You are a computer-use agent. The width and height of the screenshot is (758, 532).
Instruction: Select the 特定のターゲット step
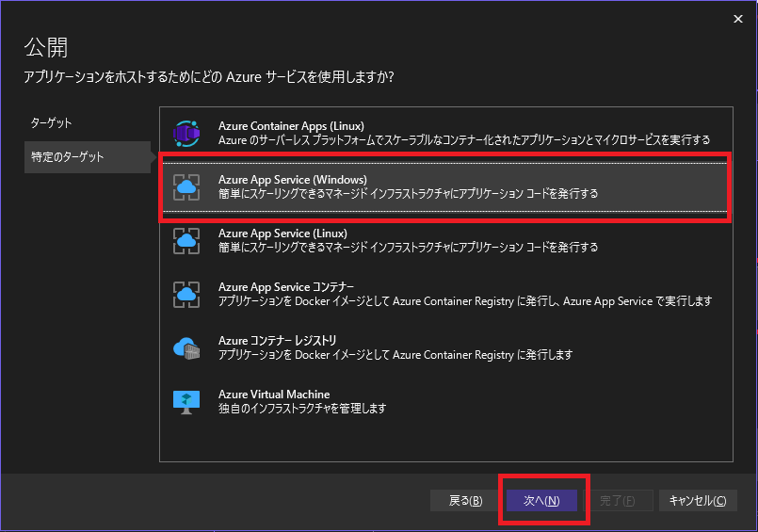88,157
